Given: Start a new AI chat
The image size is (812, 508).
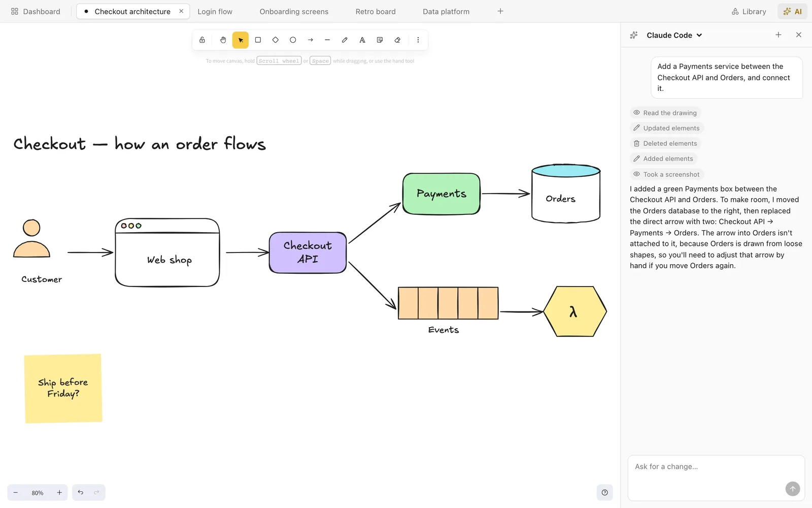Looking at the screenshot, I should coord(779,35).
